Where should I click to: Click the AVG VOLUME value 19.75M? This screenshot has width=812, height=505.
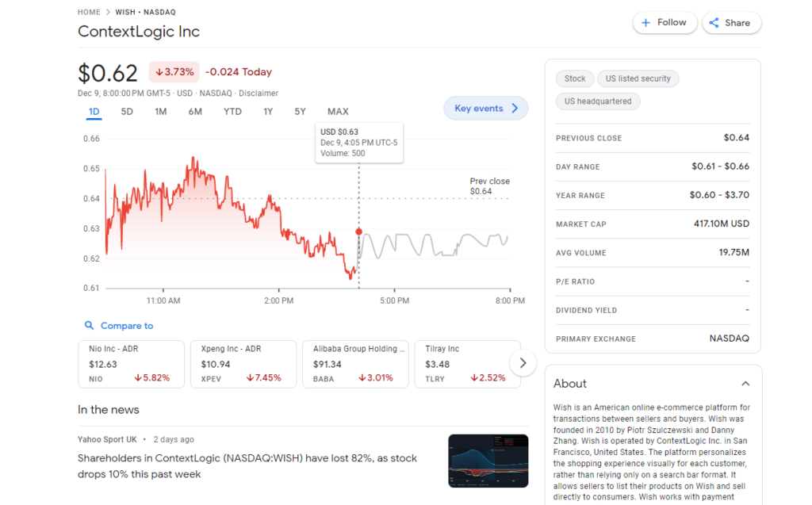click(733, 253)
